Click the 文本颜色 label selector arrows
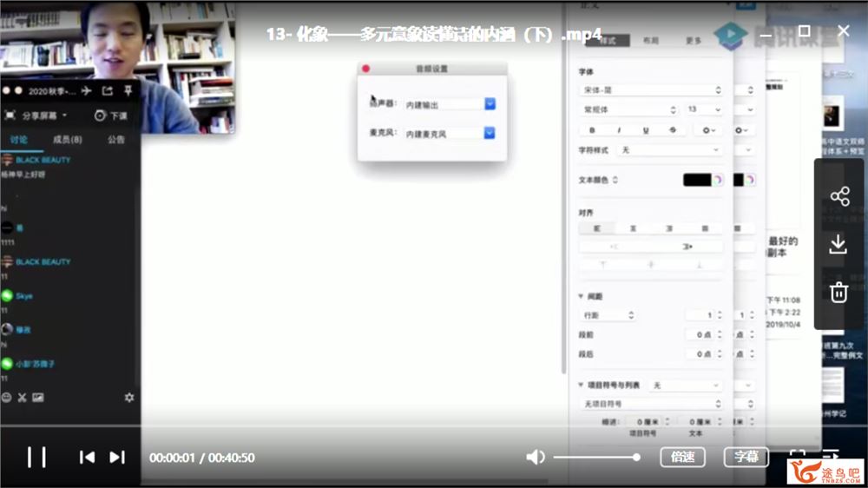This screenshot has height=488, width=868. pyautogui.click(x=615, y=180)
